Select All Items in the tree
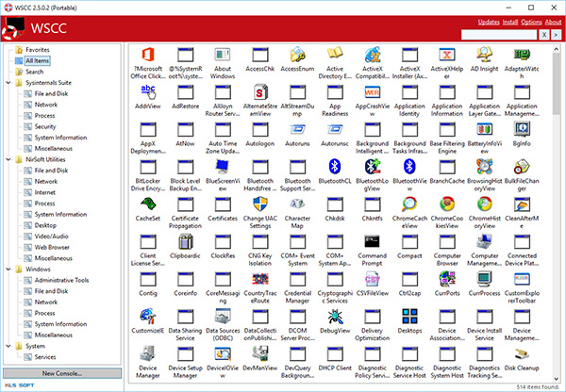This screenshot has height=392, width=566. [x=37, y=60]
